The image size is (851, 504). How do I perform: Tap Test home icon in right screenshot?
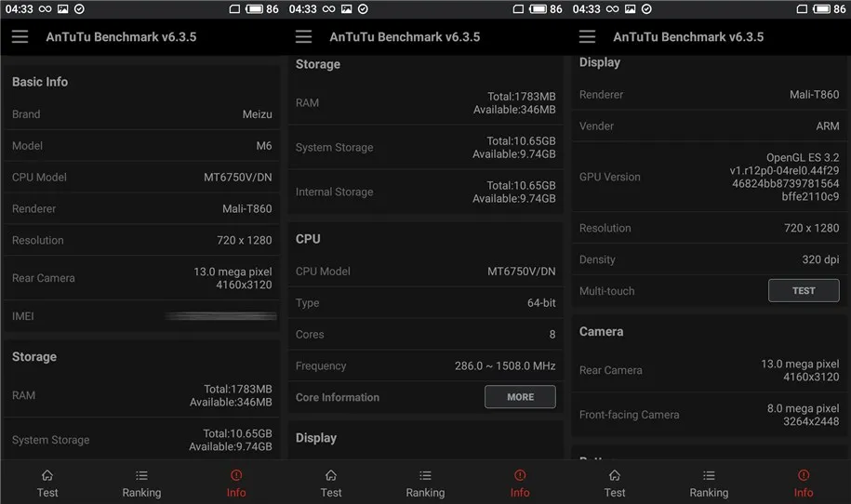[615, 476]
